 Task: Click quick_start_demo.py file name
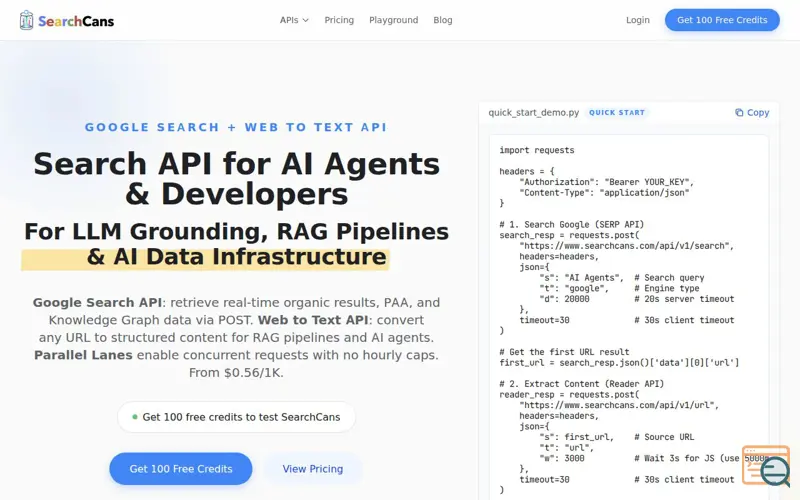pyautogui.click(x=534, y=112)
